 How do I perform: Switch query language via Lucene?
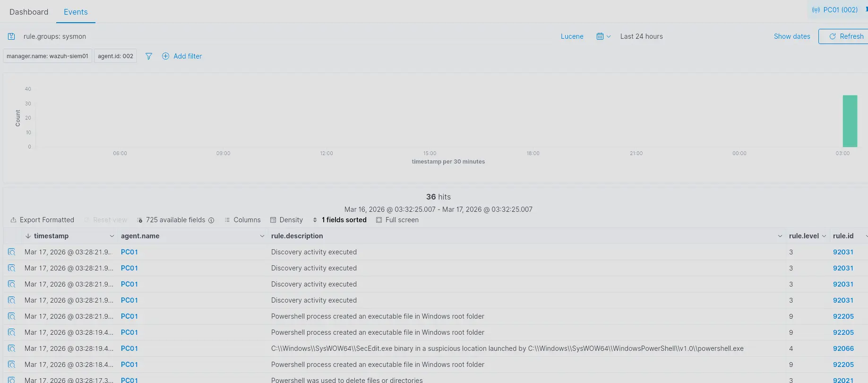[572, 36]
